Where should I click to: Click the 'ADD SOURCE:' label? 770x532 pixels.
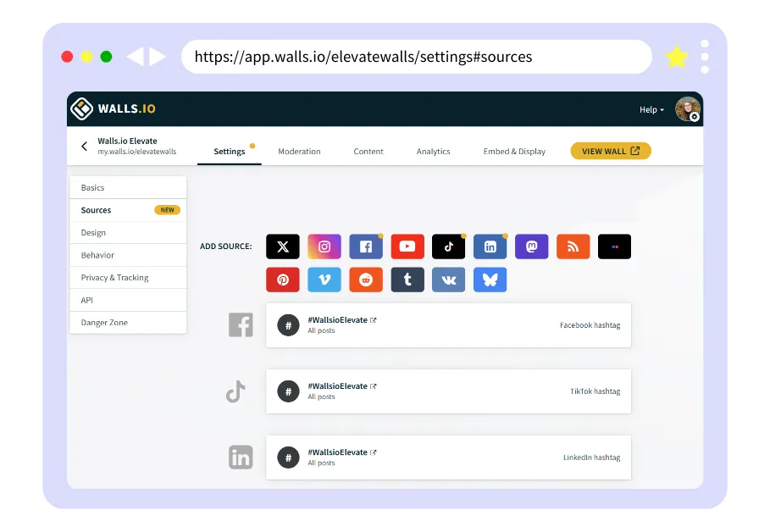pyautogui.click(x=226, y=247)
